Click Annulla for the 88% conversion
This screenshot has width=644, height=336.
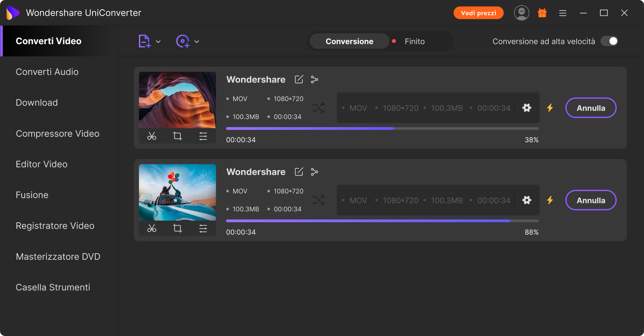[x=591, y=200]
